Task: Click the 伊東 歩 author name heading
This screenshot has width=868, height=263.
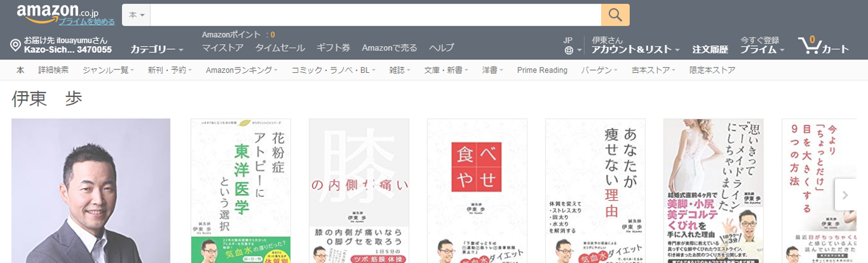Action: 47,99
